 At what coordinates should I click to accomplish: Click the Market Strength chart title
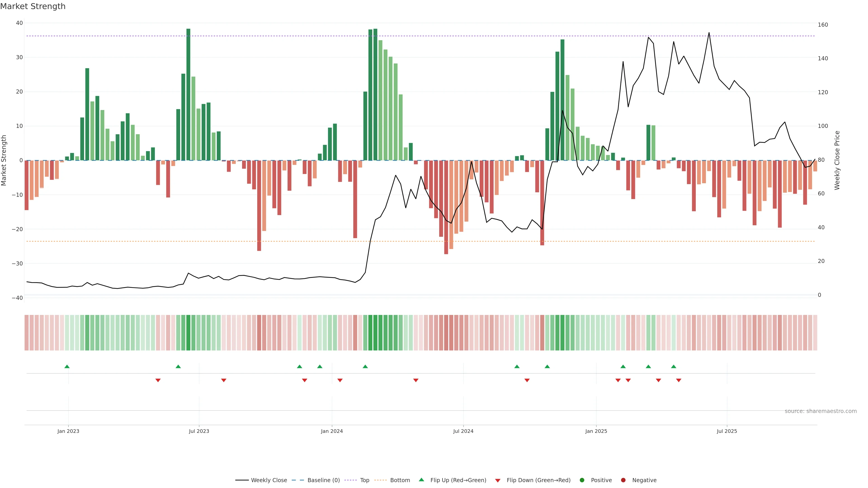coord(33,6)
